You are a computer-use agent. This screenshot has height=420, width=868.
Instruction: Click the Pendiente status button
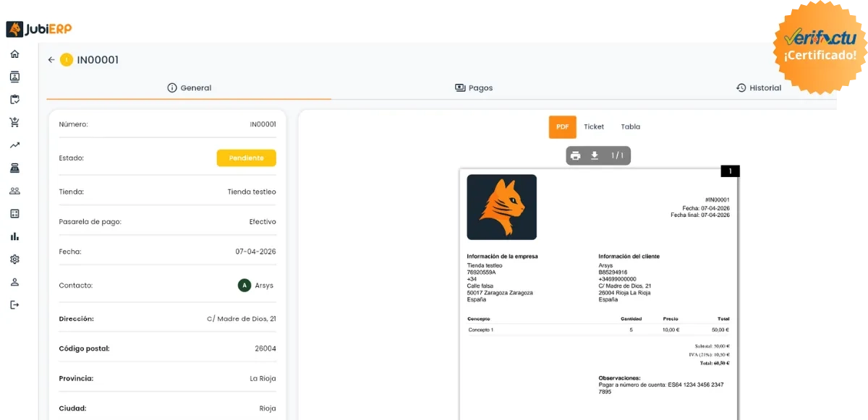246,158
